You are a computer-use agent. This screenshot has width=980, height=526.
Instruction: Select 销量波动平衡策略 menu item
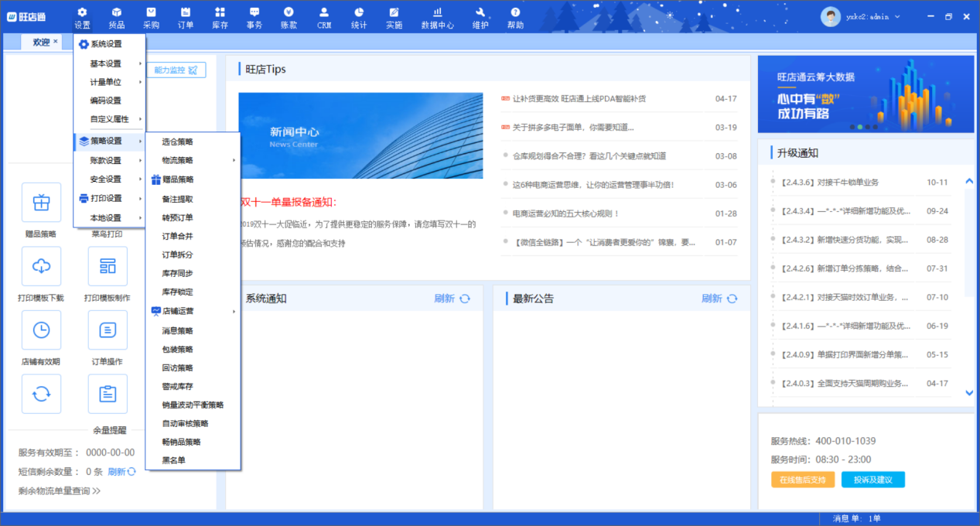[193, 405]
